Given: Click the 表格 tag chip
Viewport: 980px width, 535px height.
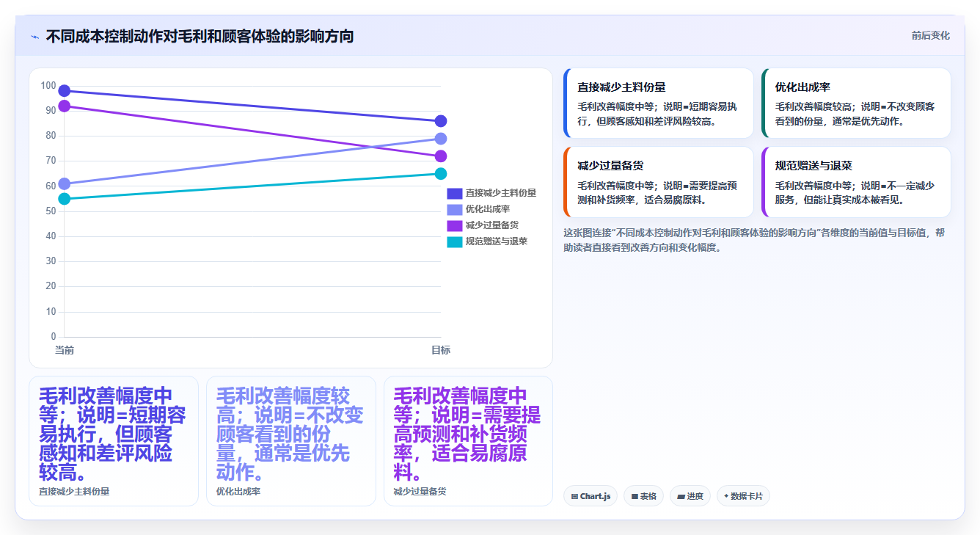Looking at the screenshot, I should tap(643, 496).
